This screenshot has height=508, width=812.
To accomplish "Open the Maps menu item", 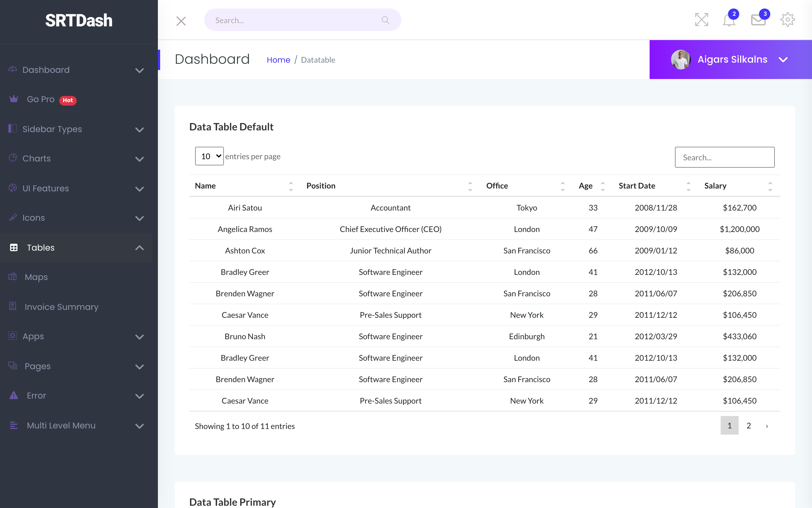I will (x=36, y=277).
